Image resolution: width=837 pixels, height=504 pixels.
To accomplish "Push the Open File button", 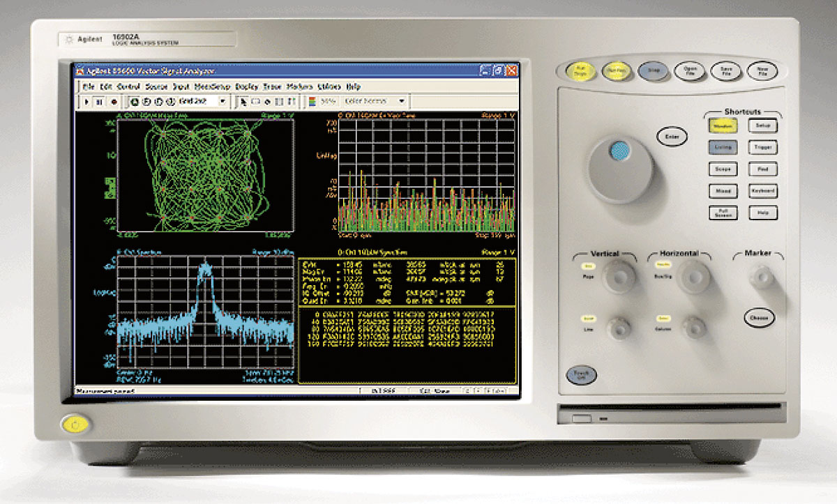I will click(690, 70).
